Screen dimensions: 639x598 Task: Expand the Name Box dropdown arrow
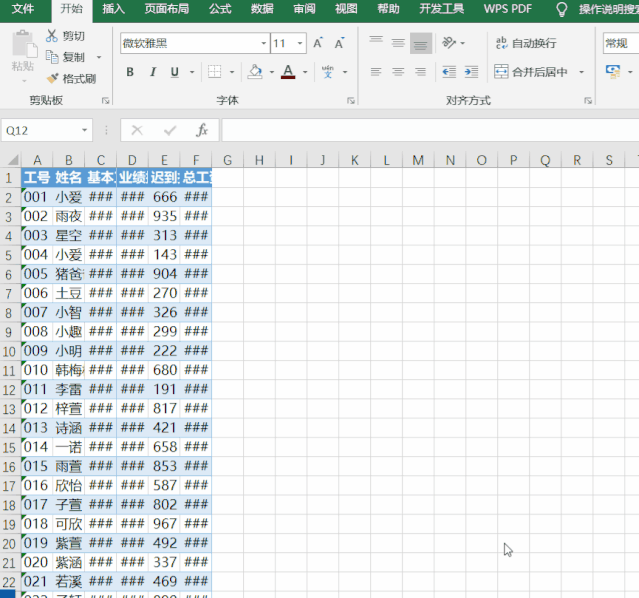click(x=84, y=130)
